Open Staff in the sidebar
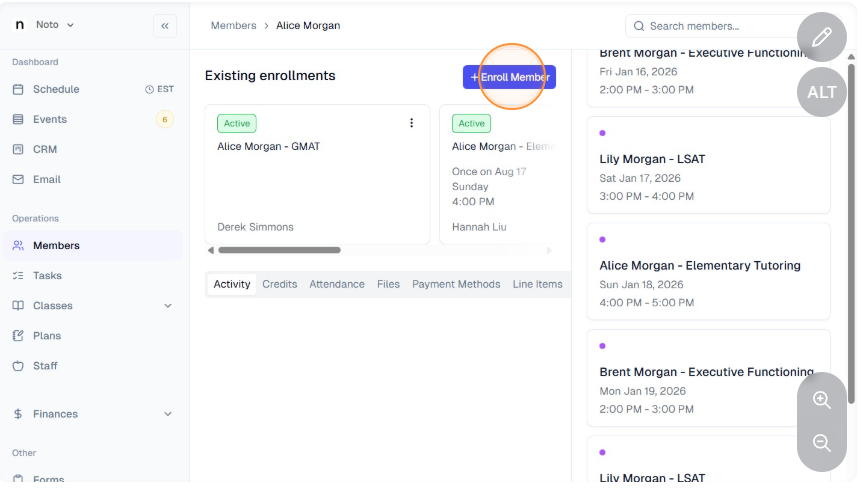Image resolution: width=862 pixels, height=491 pixels. point(45,366)
